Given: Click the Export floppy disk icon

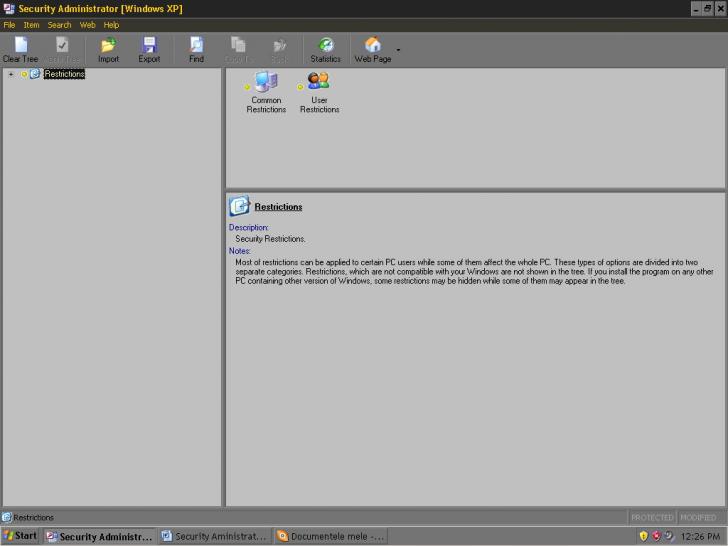Looking at the screenshot, I should pos(149,45).
